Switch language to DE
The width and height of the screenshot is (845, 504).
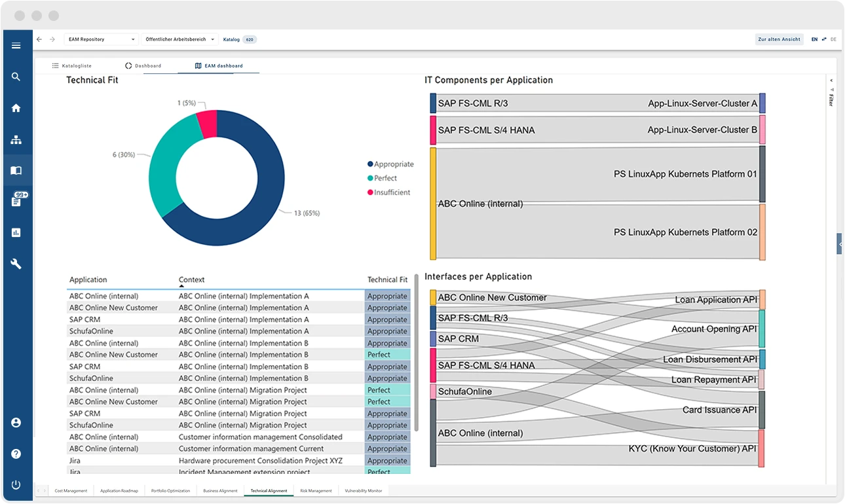833,39
